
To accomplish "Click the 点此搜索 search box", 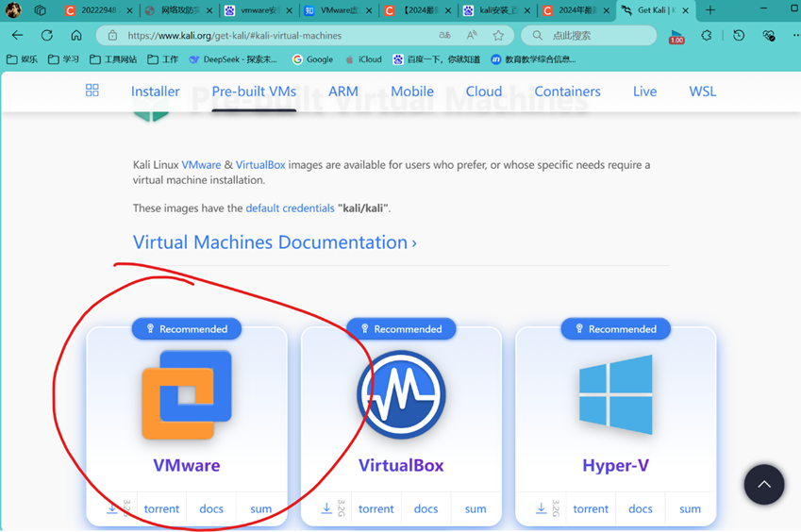I will (x=589, y=35).
